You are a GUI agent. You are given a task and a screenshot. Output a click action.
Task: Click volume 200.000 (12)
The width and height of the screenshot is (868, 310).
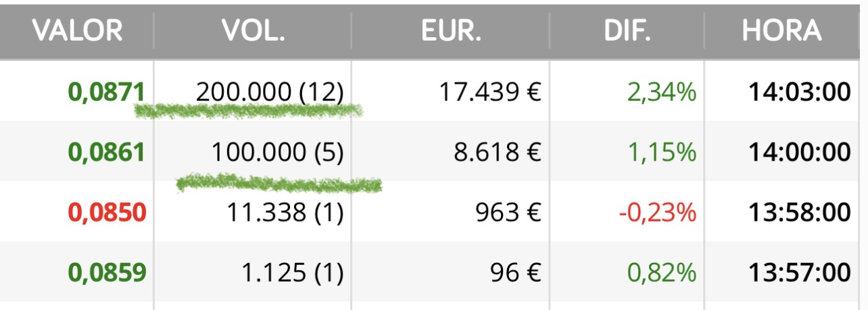coord(270,92)
